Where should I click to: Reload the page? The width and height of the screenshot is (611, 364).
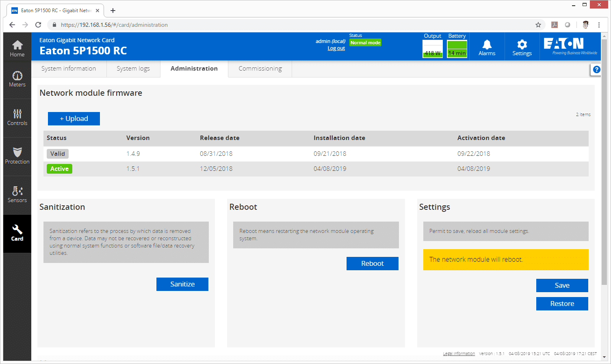click(38, 25)
